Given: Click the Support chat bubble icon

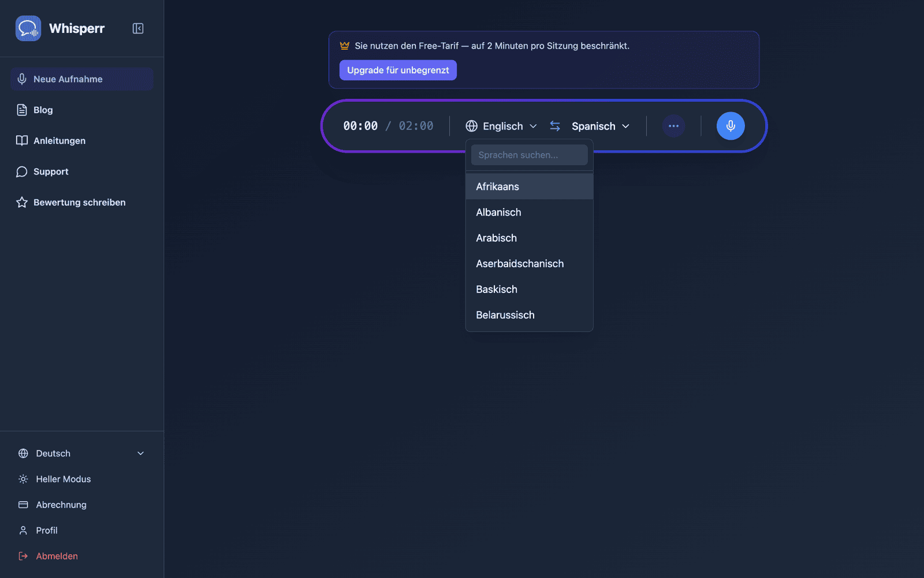Looking at the screenshot, I should click(x=22, y=172).
